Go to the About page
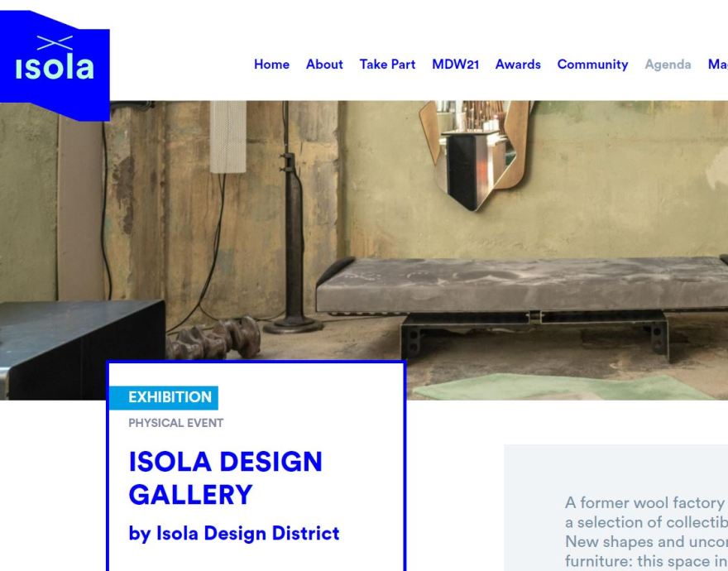 (x=324, y=65)
